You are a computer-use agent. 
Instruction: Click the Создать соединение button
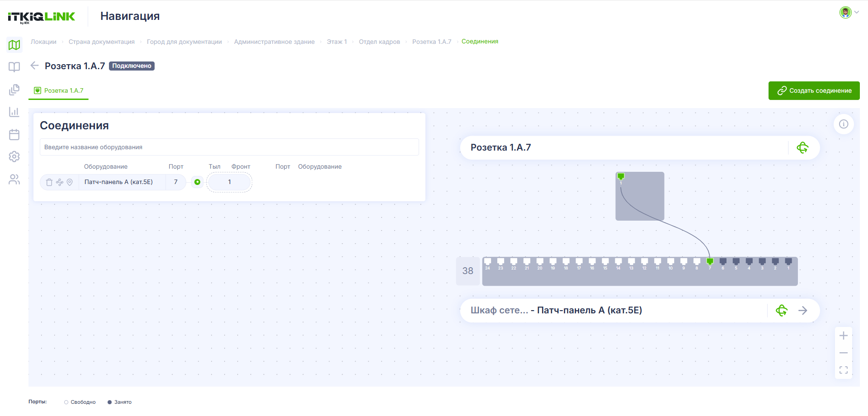[x=814, y=90]
